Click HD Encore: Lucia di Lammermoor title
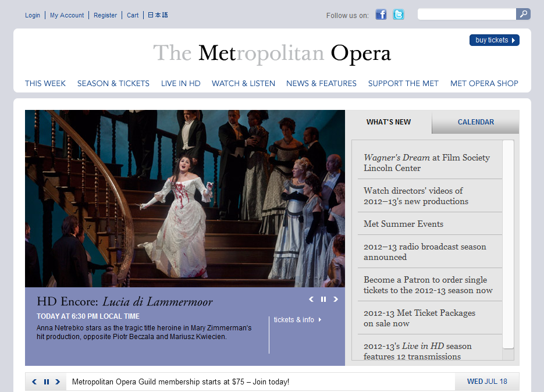Screen dimensions: 544x392 click(125, 301)
